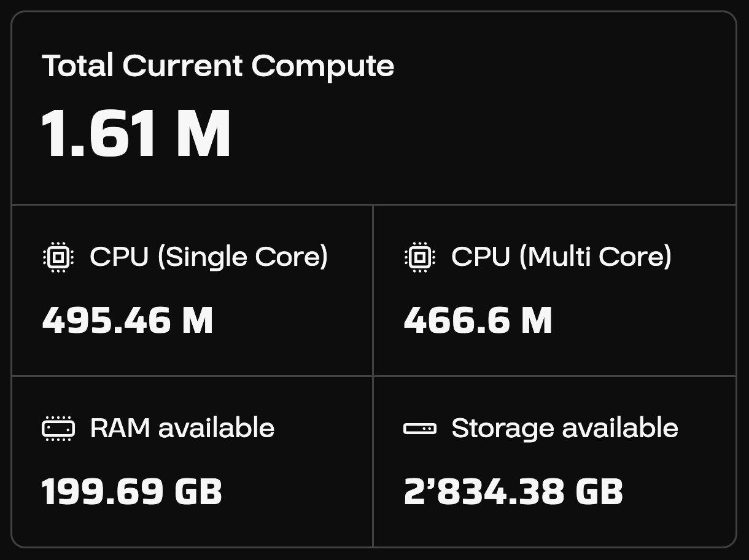749x560 pixels.
Task: Click the RAM memory module icon
Action: [x=58, y=429]
